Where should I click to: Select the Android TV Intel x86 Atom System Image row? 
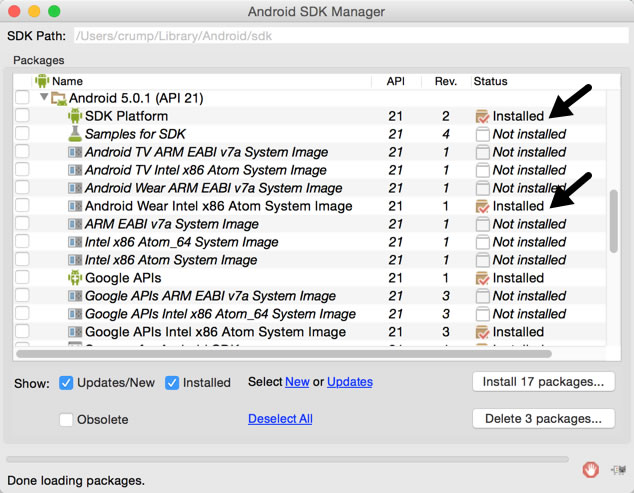coord(311,170)
